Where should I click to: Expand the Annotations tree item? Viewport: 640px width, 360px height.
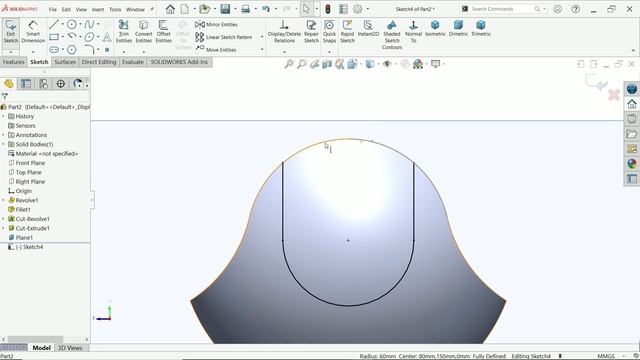click(x=3, y=135)
